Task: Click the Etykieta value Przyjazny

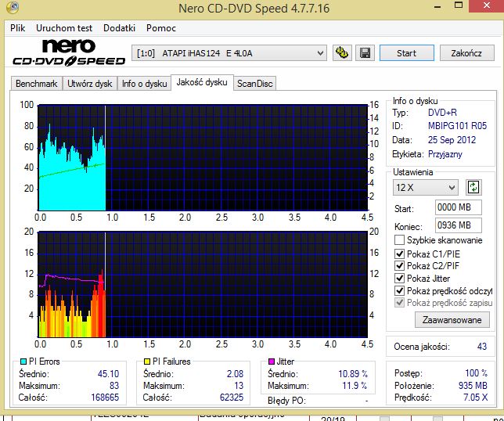Action: pyautogui.click(x=445, y=154)
